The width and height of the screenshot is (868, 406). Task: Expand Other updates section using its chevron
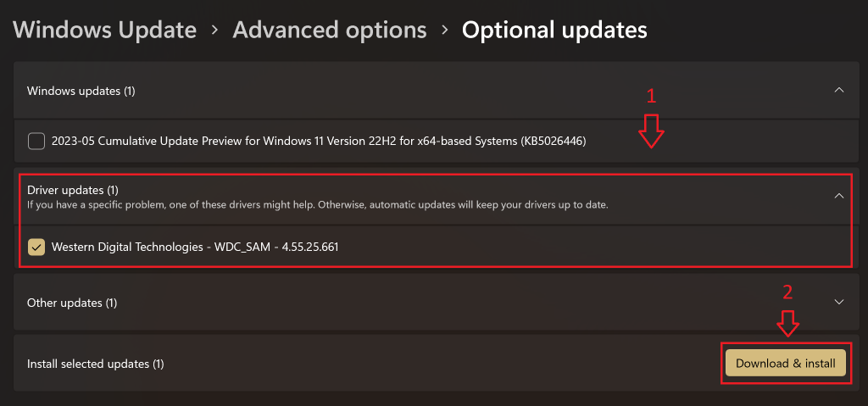tap(838, 302)
